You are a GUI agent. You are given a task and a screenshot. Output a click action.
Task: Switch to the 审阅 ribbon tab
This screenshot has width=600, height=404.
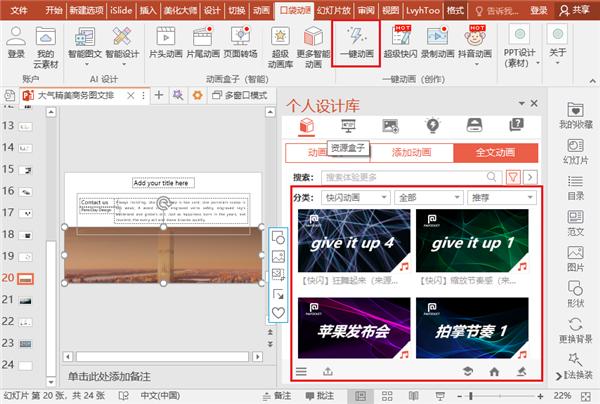tap(366, 10)
